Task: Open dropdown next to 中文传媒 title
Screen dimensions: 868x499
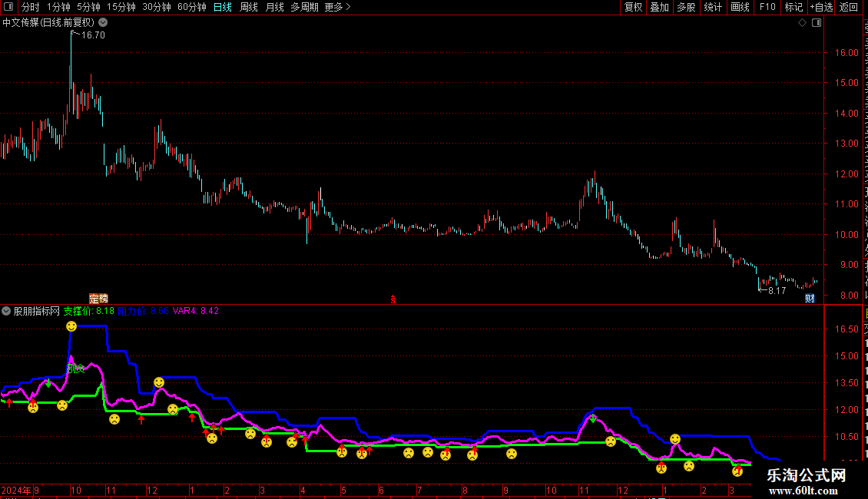Action: click(103, 23)
